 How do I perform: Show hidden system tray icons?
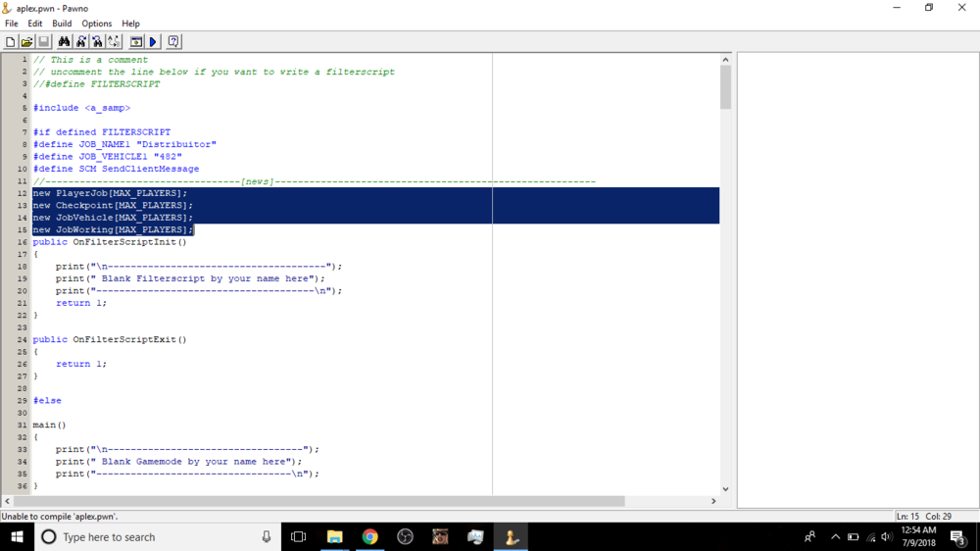pos(836,536)
